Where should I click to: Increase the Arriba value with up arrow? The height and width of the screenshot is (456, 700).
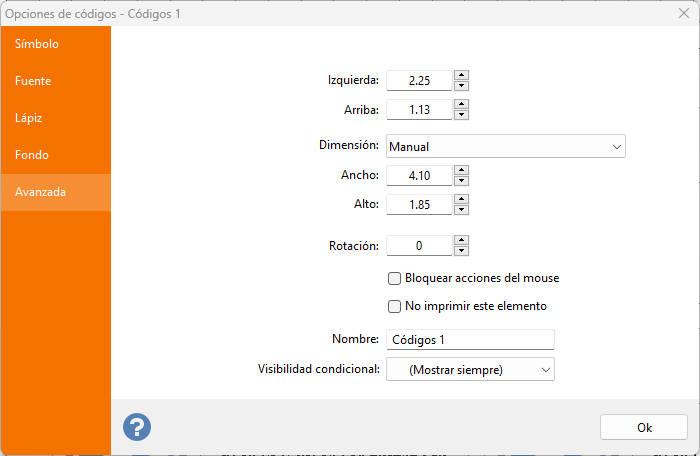[461, 104]
